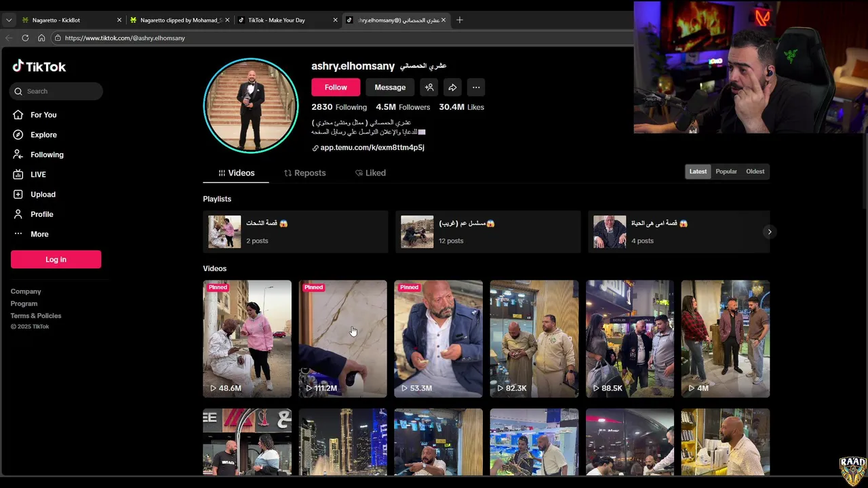Close the Nagaretto - KickBot tab
The width and height of the screenshot is (868, 488).
click(119, 20)
